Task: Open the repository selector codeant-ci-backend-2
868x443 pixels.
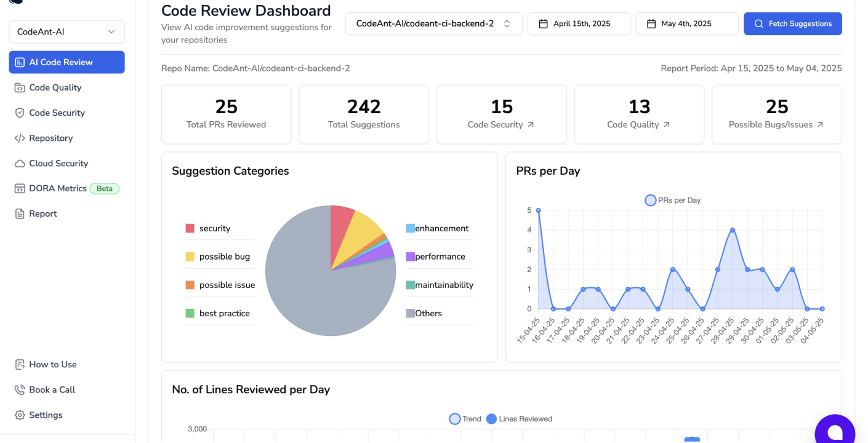Action: 434,24
